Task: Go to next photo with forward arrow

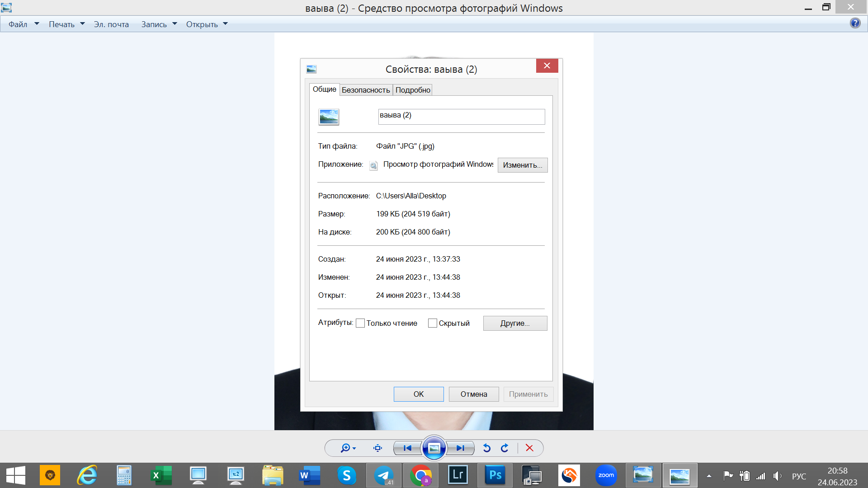Action: 460,448
